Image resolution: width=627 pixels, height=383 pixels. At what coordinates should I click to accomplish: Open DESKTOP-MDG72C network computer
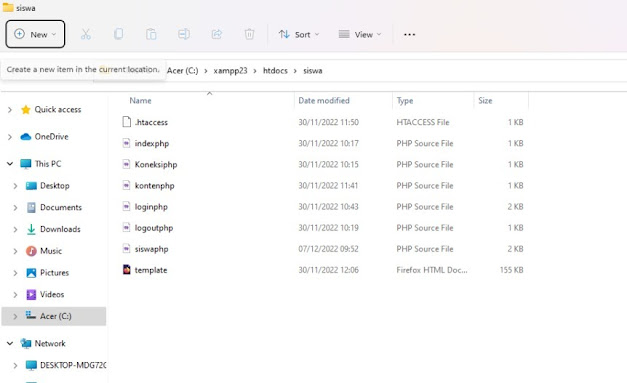(x=73, y=365)
